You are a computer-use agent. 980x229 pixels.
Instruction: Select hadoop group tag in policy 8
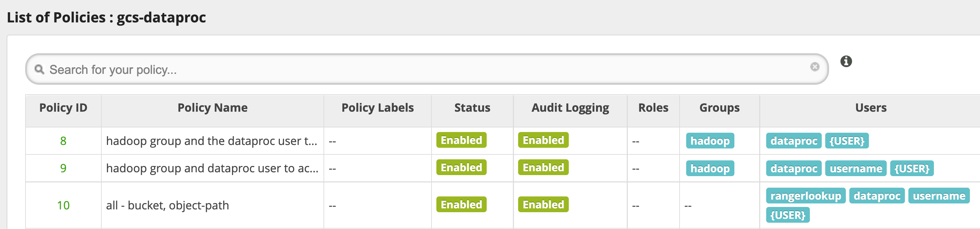tap(710, 141)
